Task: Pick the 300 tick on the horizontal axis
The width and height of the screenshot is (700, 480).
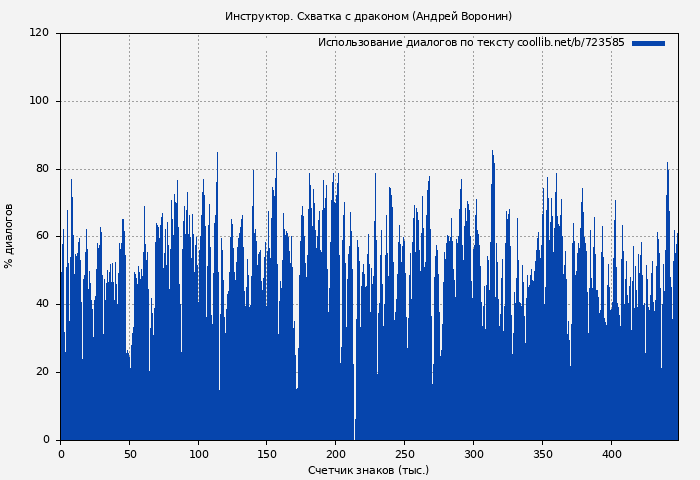Action: pos(473,454)
